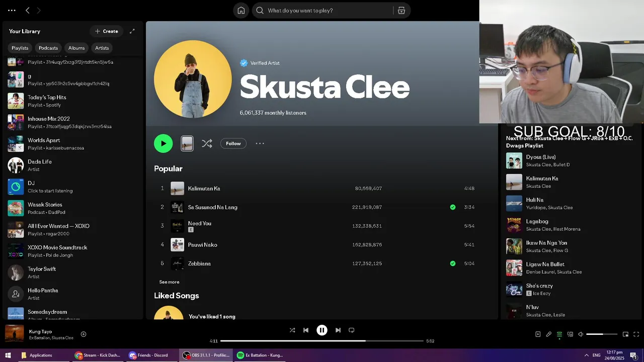Viewport: 644px width, 362px height.
Task: Open XOXO Movie Soundtrack playlist
Action: tap(73, 251)
